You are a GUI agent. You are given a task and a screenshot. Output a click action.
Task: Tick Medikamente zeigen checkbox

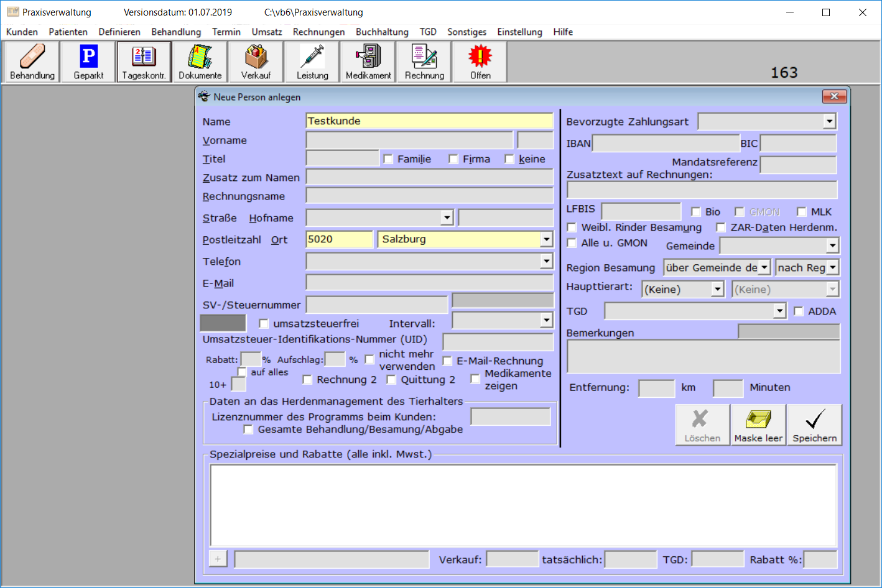[475, 379]
